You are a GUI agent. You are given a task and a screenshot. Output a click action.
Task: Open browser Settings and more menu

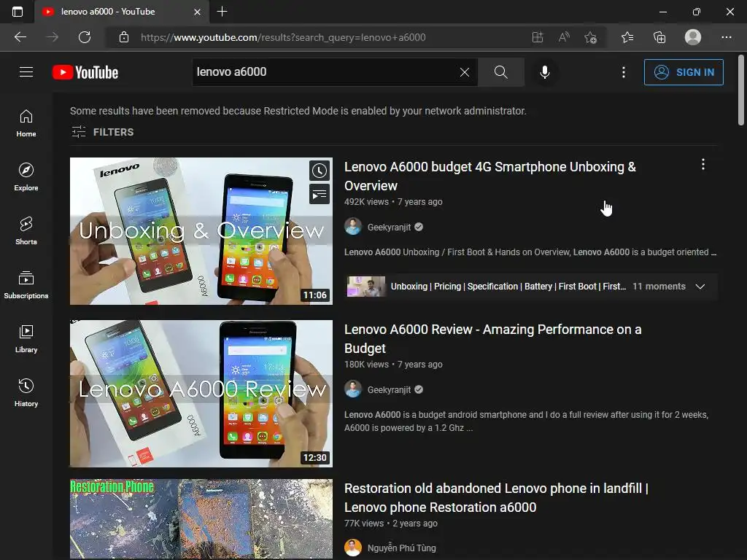[726, 37]
